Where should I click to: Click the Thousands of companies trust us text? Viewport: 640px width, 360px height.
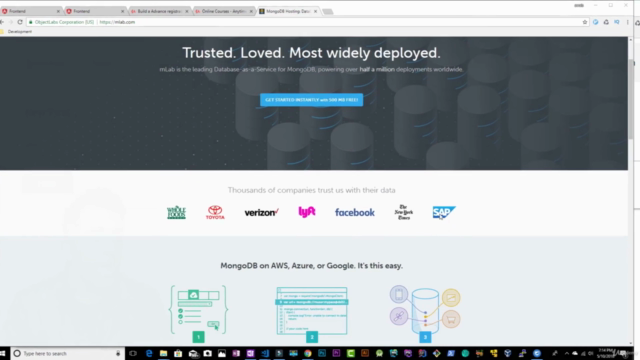[311, 190]
